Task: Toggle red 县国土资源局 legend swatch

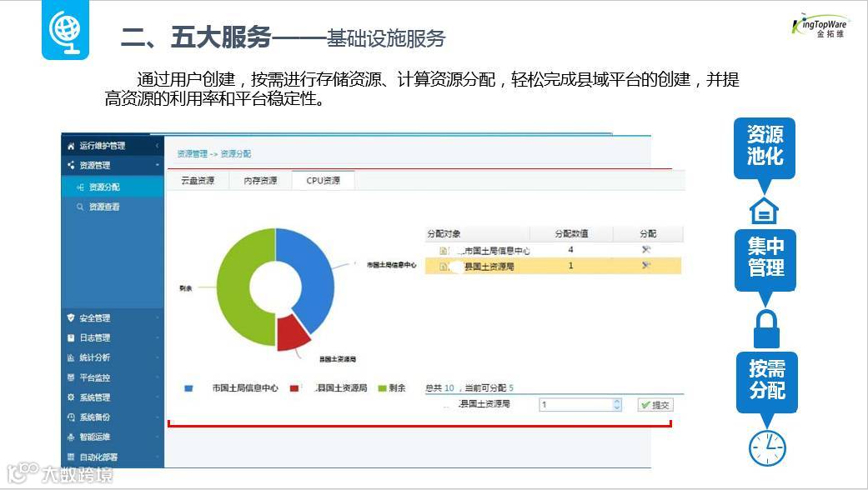Action: 294,388
